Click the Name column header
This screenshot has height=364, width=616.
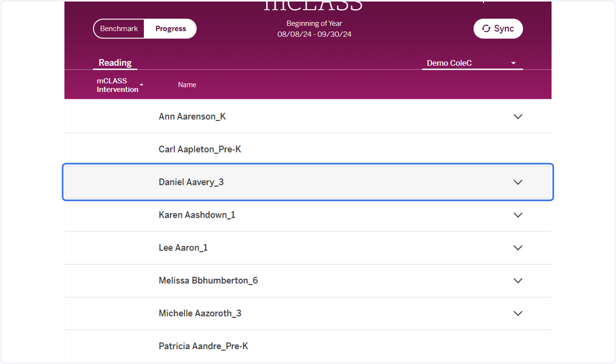(x=187, y=85)
